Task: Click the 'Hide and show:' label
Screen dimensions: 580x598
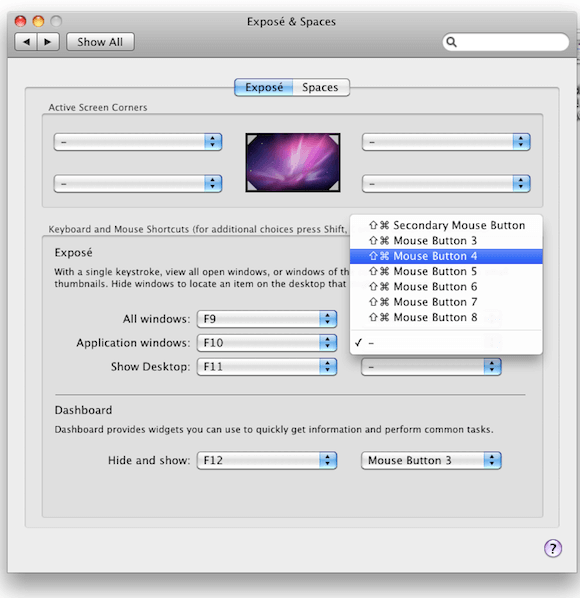Action: [149, 460]
